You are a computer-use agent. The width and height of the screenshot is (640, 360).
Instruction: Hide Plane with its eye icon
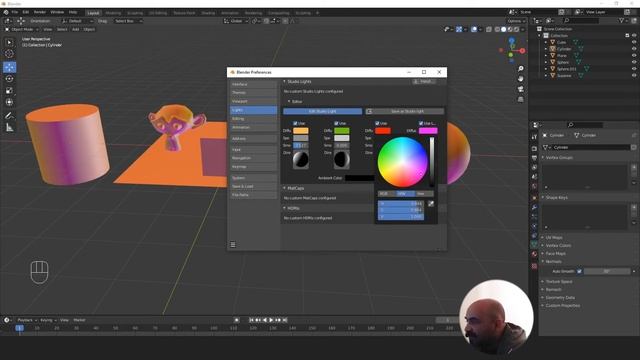(x=634, y=55)
